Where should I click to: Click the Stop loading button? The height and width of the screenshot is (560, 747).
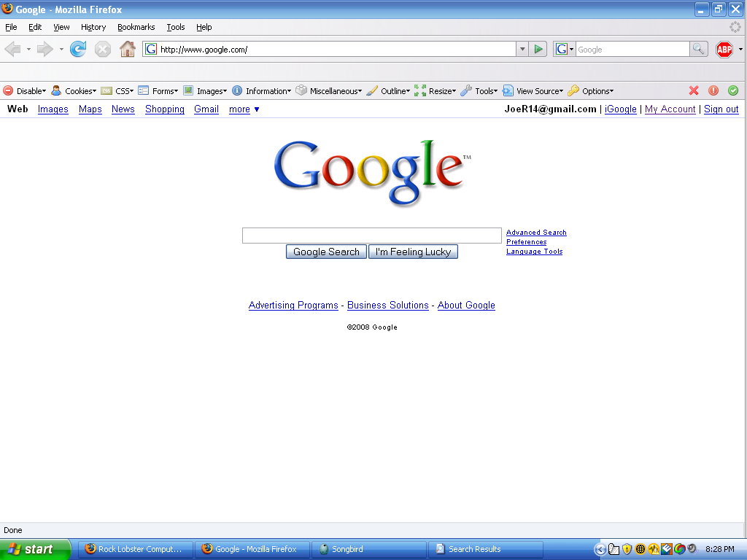click(102, 49)
